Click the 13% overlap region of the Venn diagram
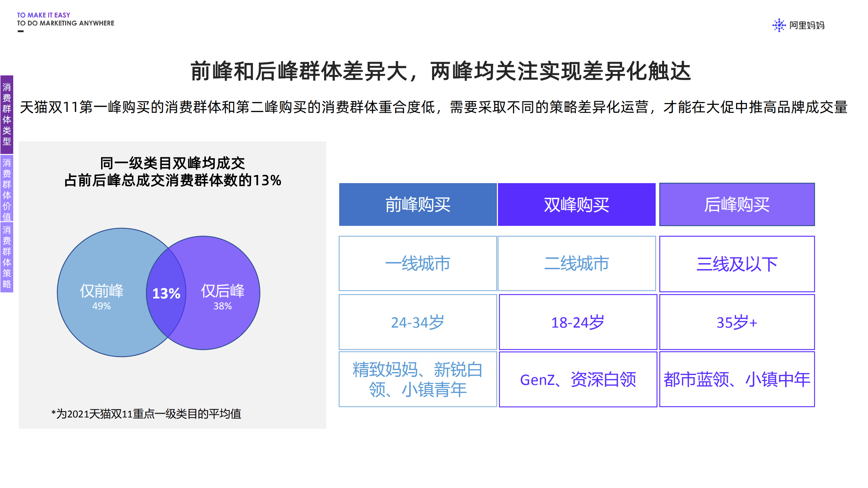The image size is (868, 488). (167, 294)
